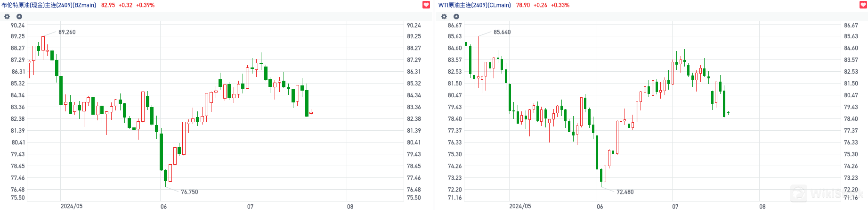Click the Brent +0.39% change value
This screenshot has height=210, width=868.
click(145, 5)
